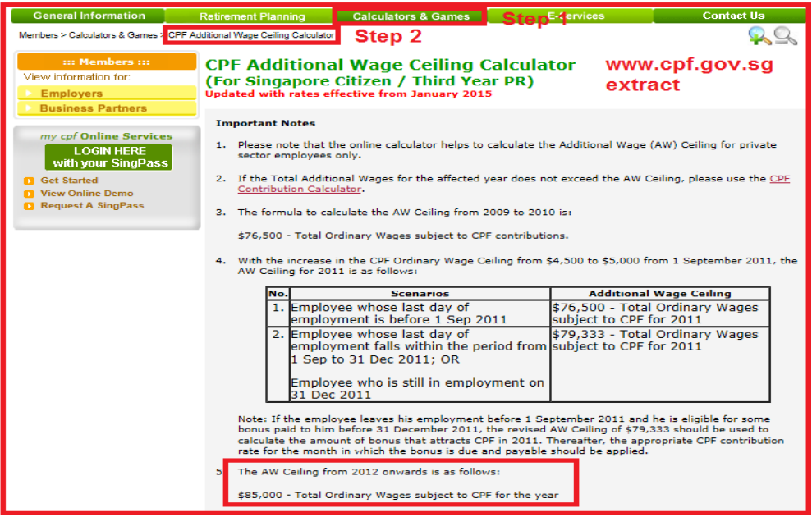Open the Get Started link
812x517 pixels.
tap(69, 181)
